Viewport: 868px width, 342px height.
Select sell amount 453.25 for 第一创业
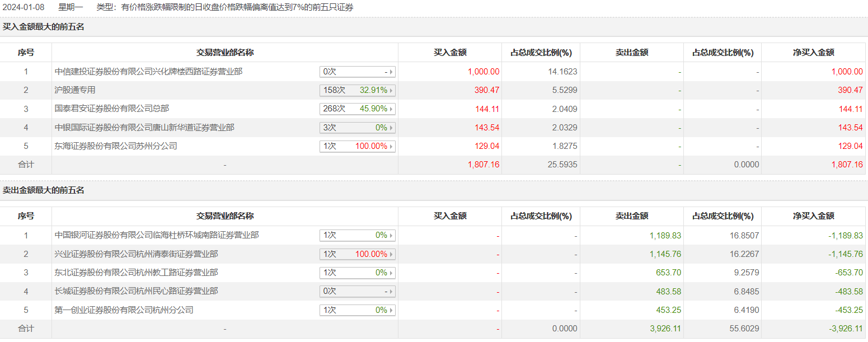(669, 310)
